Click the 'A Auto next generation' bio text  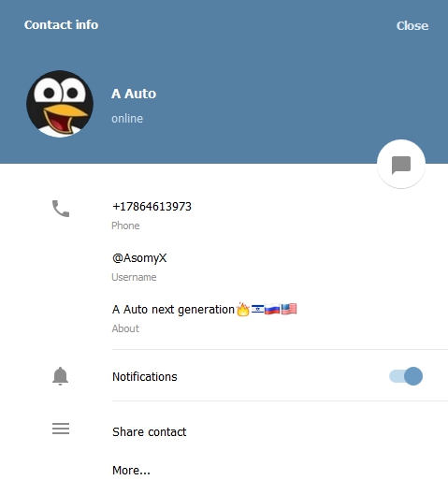click(x=173, y=310)
